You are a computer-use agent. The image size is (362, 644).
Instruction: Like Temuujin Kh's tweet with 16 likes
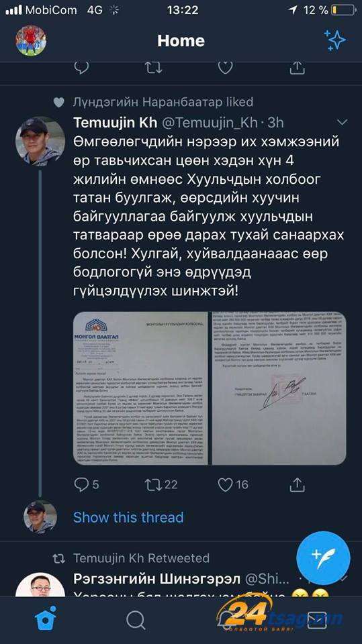click(225, 484)
